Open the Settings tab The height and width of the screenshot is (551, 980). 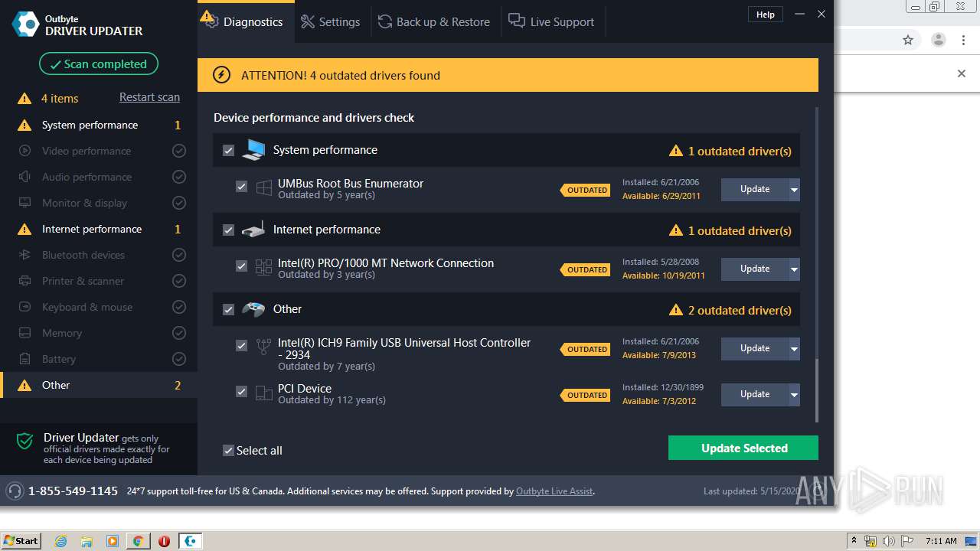click(x=330, y=22)
